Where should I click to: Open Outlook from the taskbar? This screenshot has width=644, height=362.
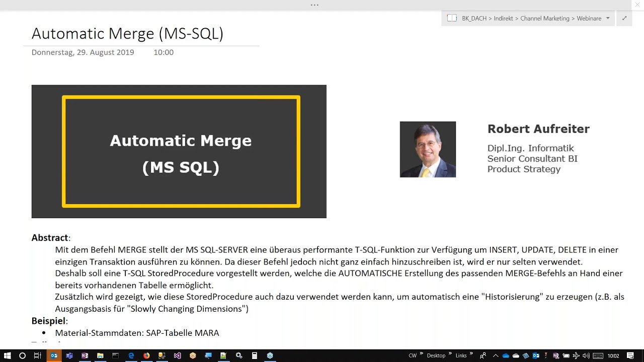coord(54,355)
